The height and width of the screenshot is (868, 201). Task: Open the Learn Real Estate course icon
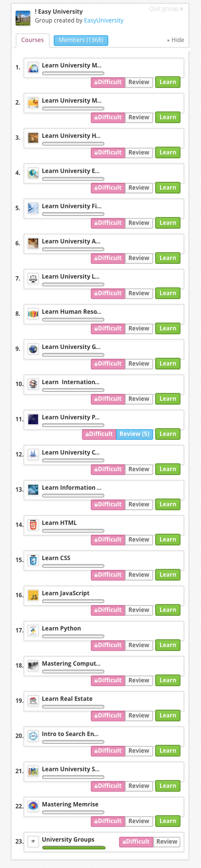pyautogui.click(x=33, y=701)
